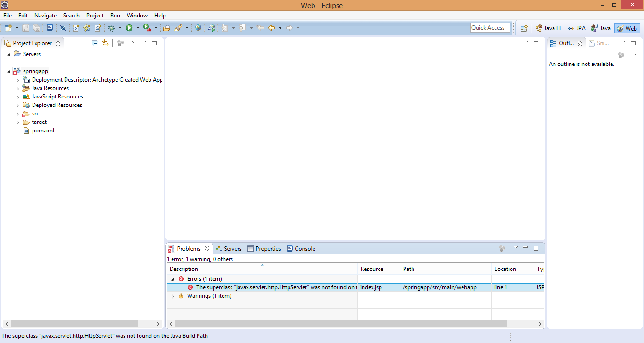
Task: Sort by the Description column header
Action: pos(262,269)
